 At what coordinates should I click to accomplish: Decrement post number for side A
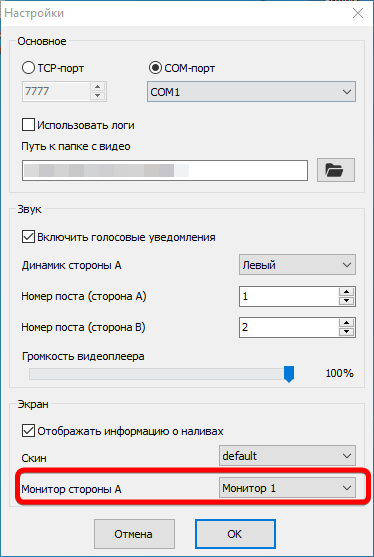coord(347,301)
